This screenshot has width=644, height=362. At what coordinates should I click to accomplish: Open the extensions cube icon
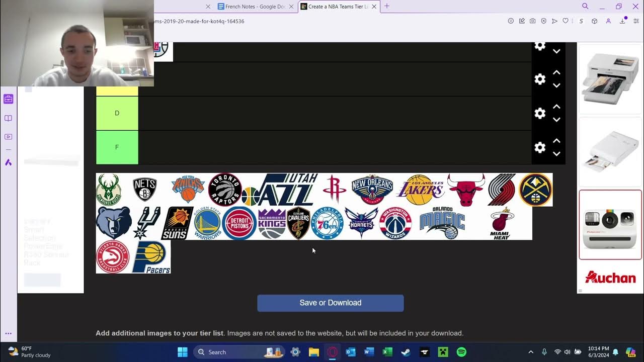coord(594,21)
